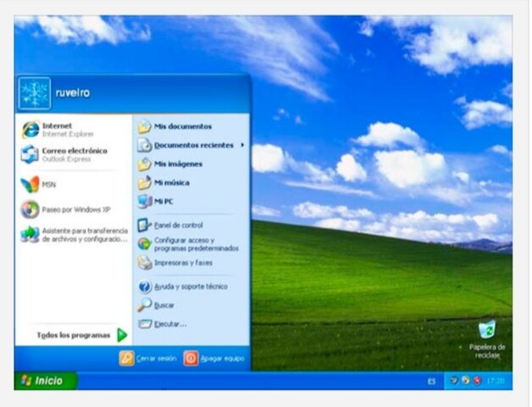
Task: Click the 17:20 taskbar clock
Action: 496,381
